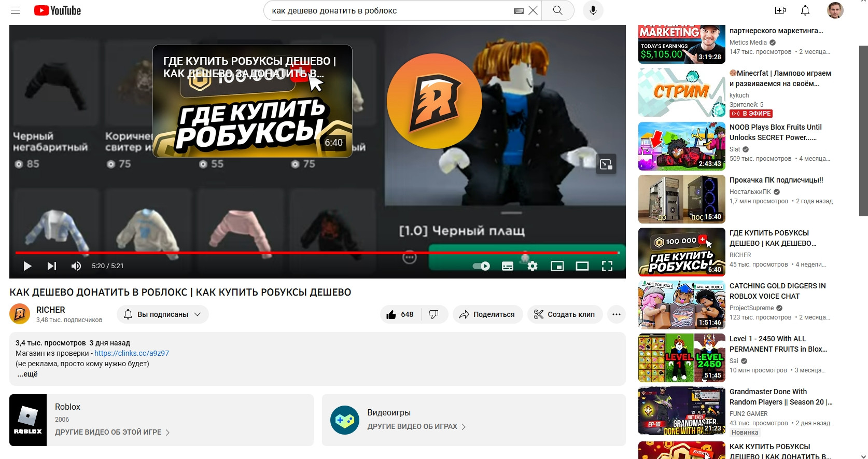
Task: Like the video with 648 likes
Action: pos(400,314)
